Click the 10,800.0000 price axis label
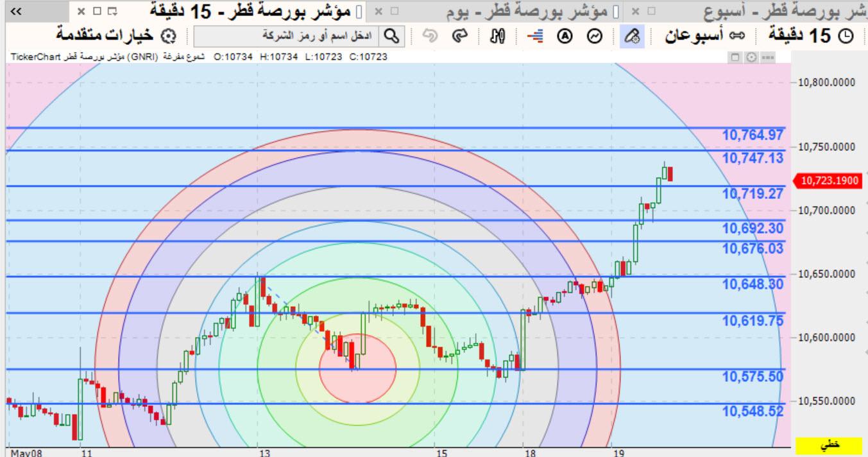 click(828, 83)
